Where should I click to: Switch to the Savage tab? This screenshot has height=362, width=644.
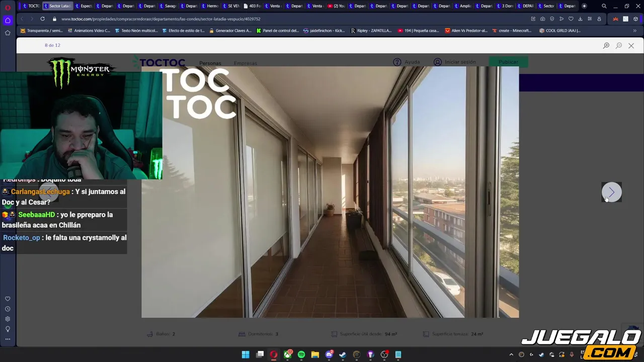click(x=168, y=6)
